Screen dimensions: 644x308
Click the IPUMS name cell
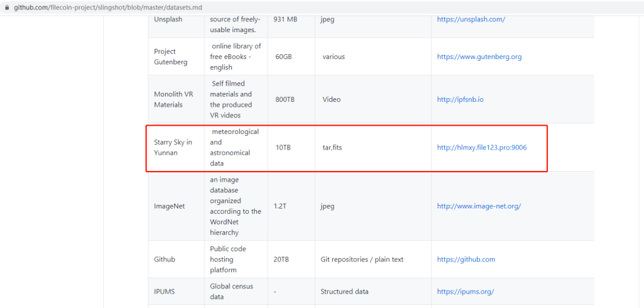[x=176, y=291]
